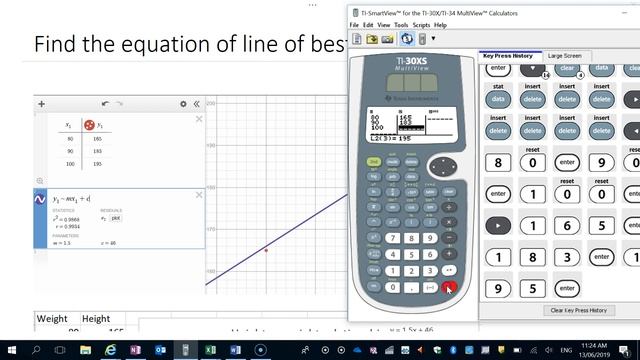Viewport: 640px width, 360px height.
Task: Open the File menu
Action: tap(354, 25)
